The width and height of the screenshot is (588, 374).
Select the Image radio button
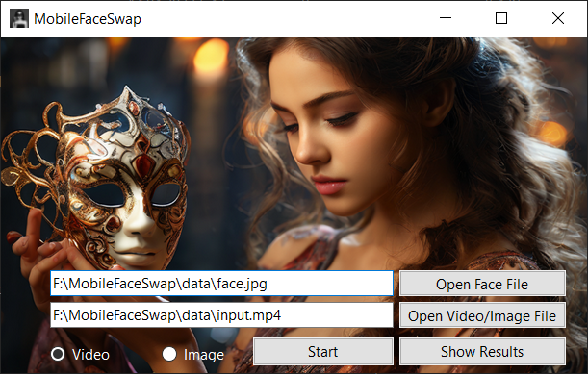tap(169, 354)
